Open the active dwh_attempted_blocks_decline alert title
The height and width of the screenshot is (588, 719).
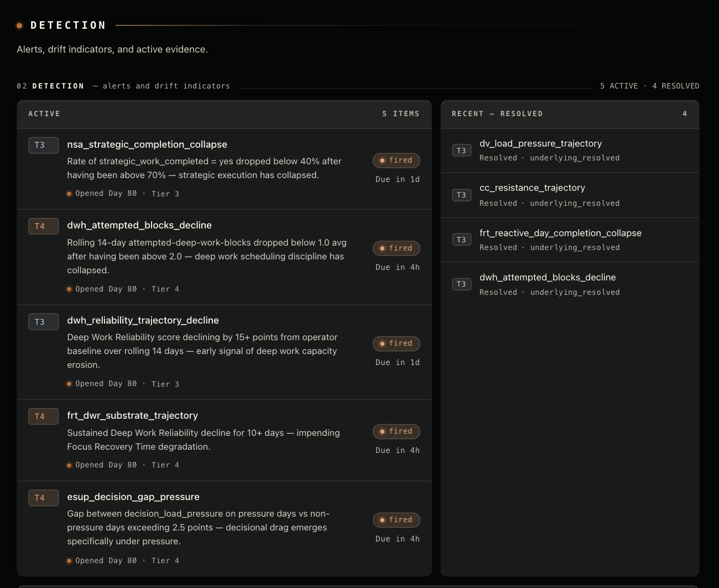click(139, 225)
